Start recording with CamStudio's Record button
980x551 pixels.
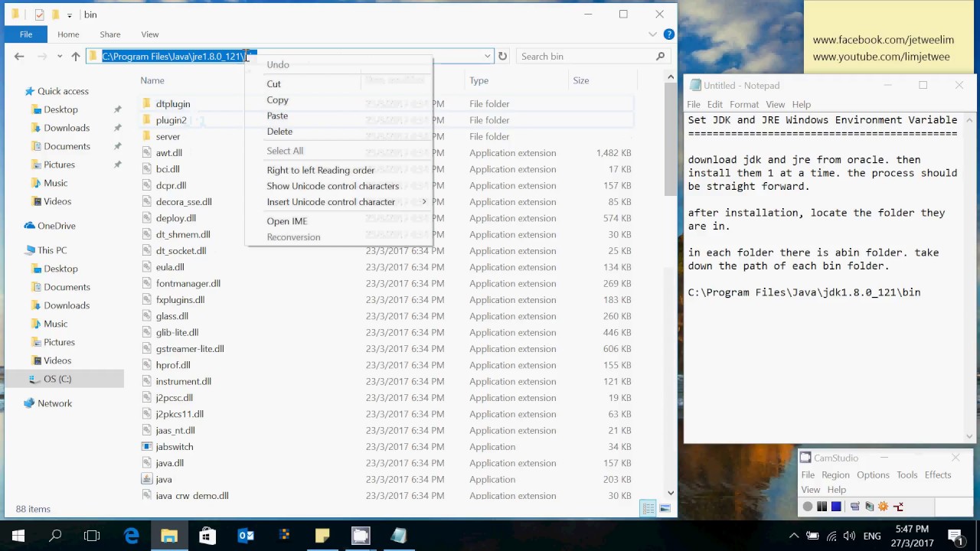point(807,507)
